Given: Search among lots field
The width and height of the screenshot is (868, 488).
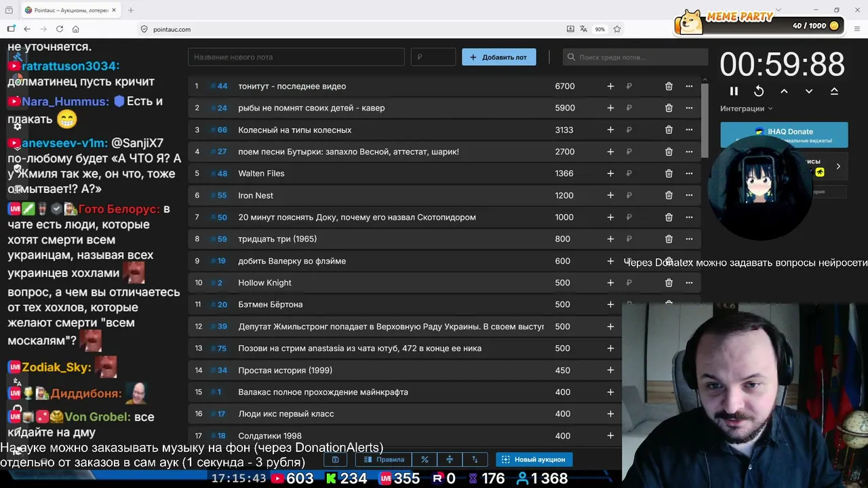Looking at the screenshot, I should (x=635, y=57).
